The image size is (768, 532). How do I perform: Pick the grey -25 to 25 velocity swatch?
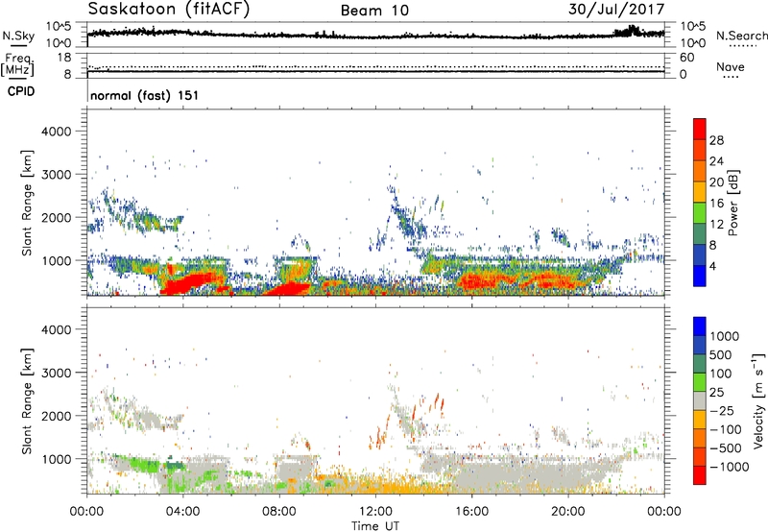click(700, 400)
